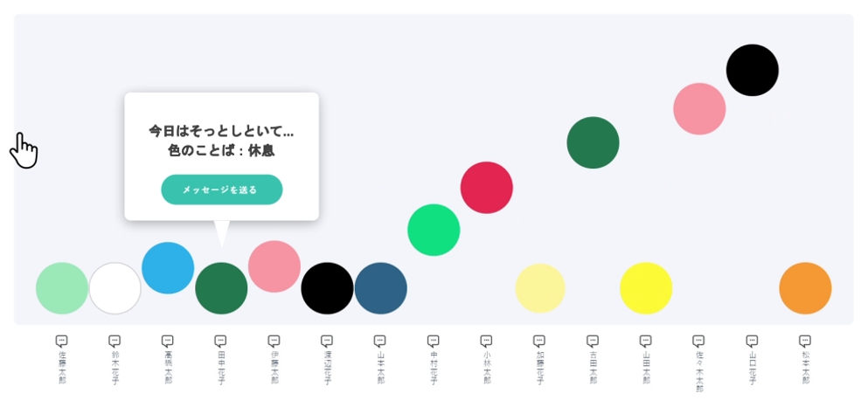Select the light green circle for 佐藤太郎
Screen dimensions: 868x407
click(62, 288)
